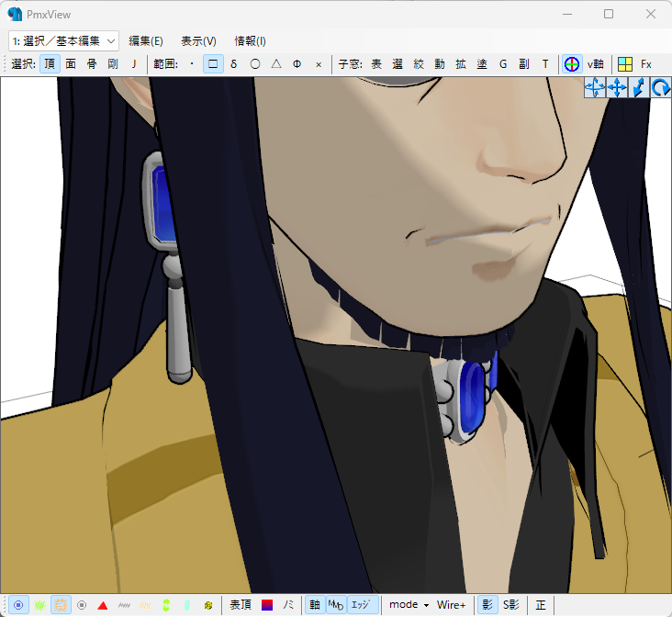Click the Wire+ button
The height and width of the screenshot is (617, 672).
click(x=451, y=605)
